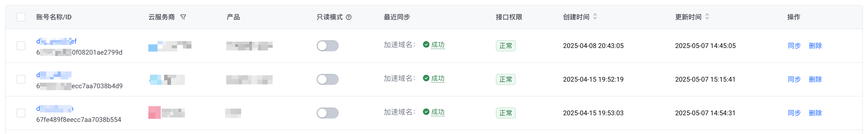Open account name link ending in ef
The image size is (868, 134).
56,41
